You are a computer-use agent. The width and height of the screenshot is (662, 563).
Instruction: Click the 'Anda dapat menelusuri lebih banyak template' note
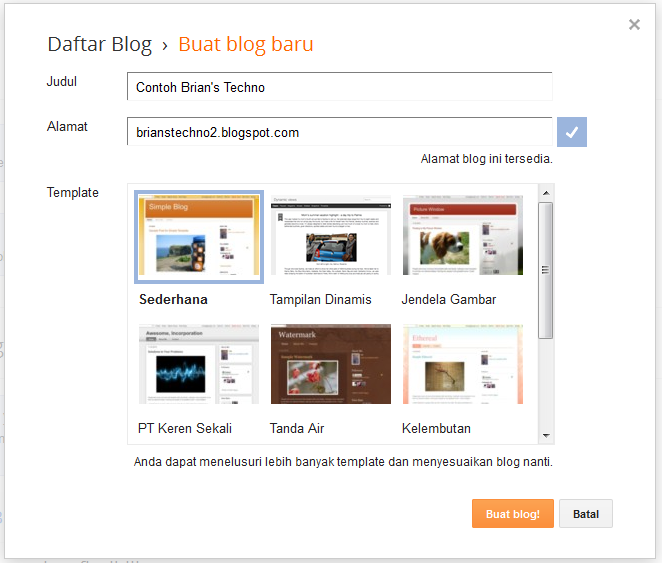tap(343, 462)
